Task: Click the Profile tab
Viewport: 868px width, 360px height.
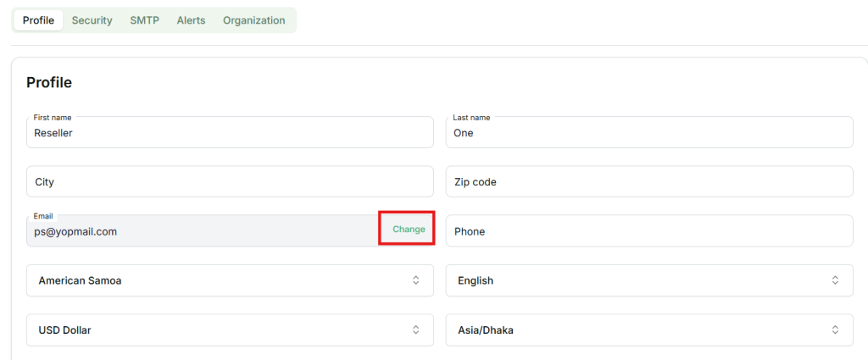Action: click(x=38, y=20)
